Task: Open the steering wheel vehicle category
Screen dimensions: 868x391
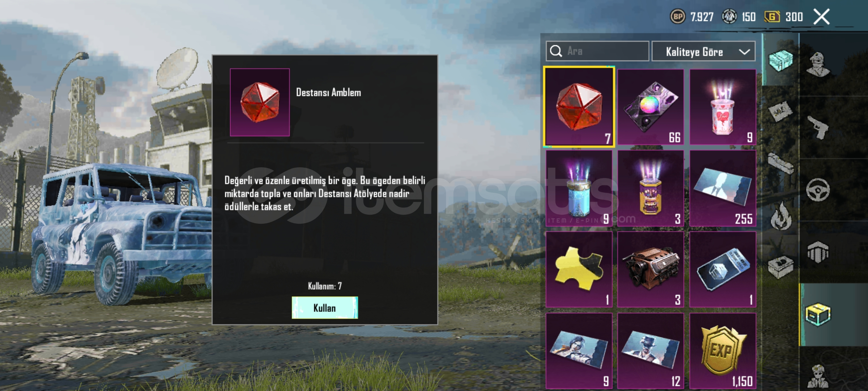Action: pyautogui.click(x=818, y=190)
